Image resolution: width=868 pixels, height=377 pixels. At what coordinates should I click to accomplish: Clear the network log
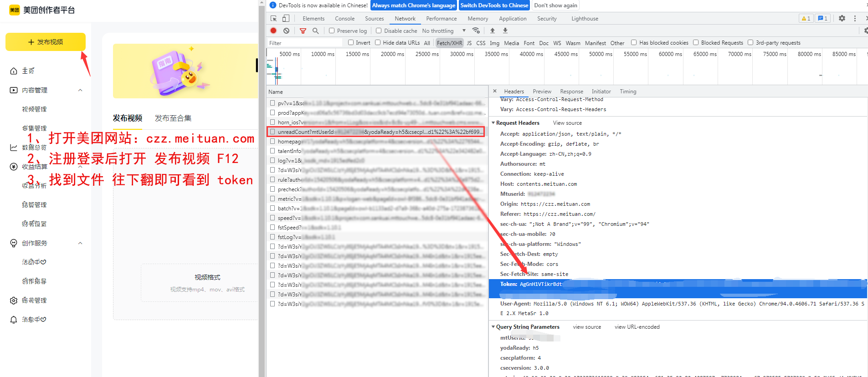click(x=286, y=31)
